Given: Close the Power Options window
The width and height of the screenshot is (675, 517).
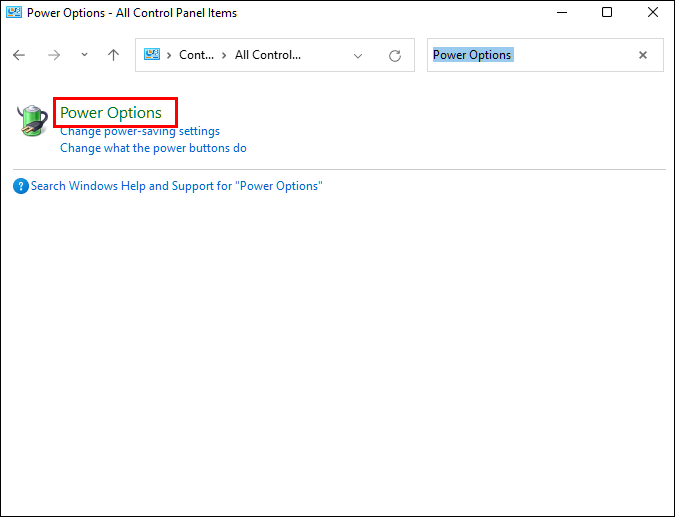Looking at the screenshot, I should click(x=653, y=12).
